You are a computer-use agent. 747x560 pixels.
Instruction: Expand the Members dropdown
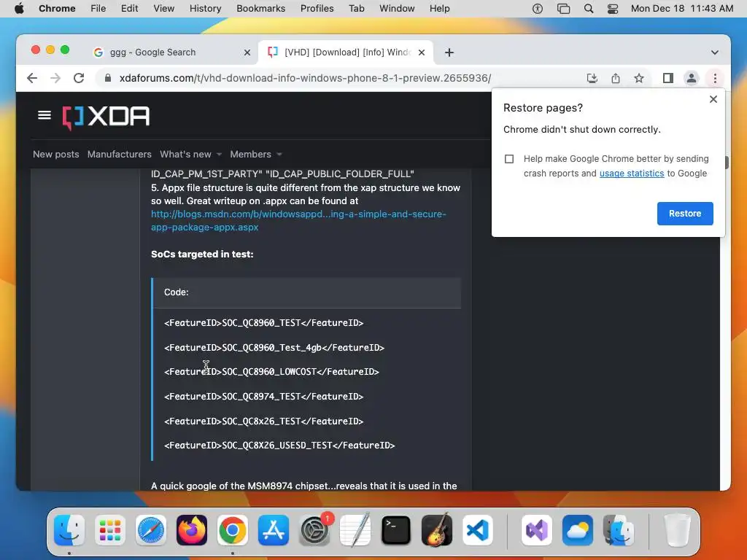coord(279,155)
